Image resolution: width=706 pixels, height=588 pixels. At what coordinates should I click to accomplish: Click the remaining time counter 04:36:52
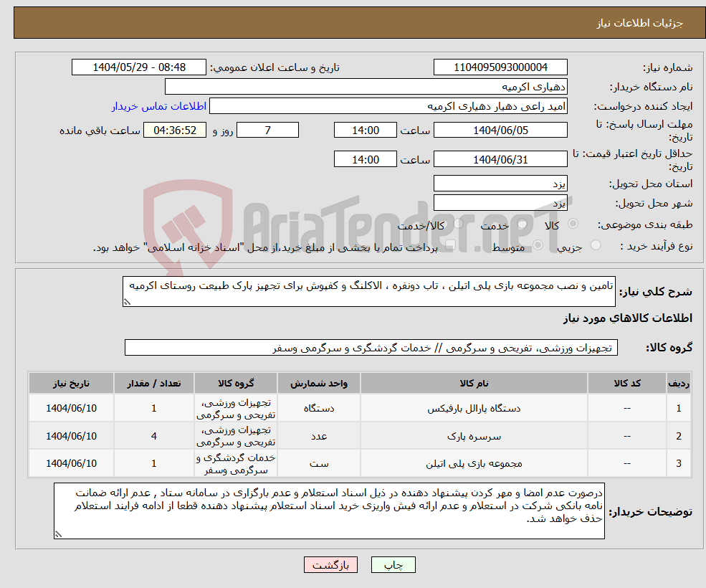pos(176,130)
